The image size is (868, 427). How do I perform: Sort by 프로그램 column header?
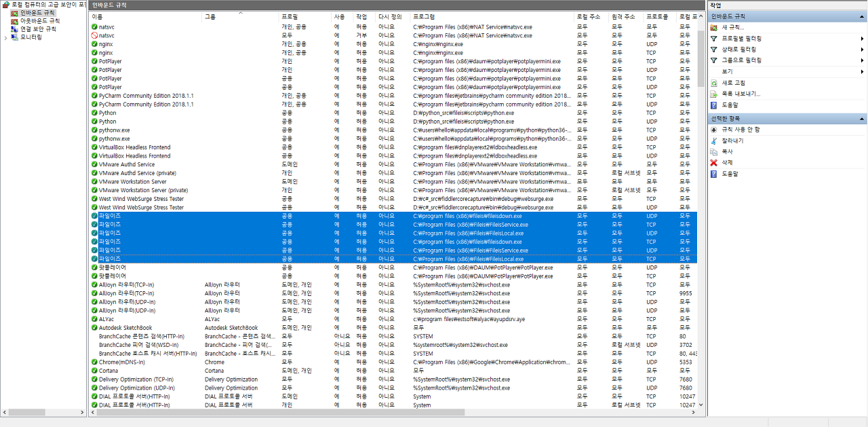point(492,16)
